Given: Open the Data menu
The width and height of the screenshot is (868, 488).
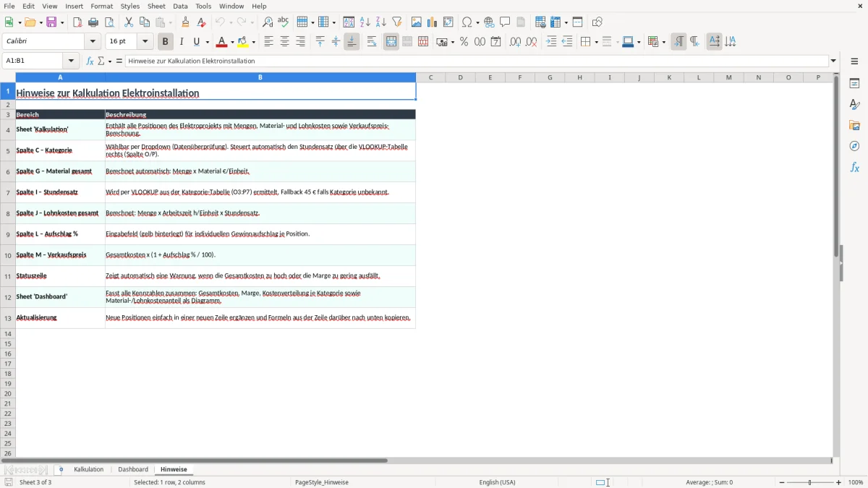Looking at the screenshot, I should pyautogui.click(x=180, y=6).
